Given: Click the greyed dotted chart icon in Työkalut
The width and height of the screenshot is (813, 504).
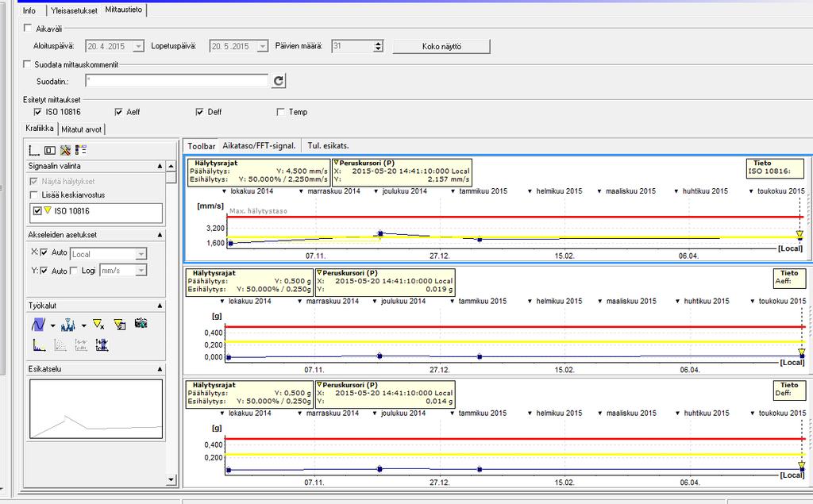Looking at the screenshot, I should click(60, 344).
